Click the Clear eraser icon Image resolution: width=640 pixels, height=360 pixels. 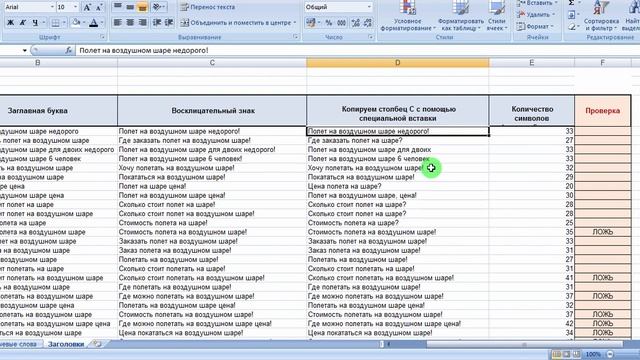571,27
